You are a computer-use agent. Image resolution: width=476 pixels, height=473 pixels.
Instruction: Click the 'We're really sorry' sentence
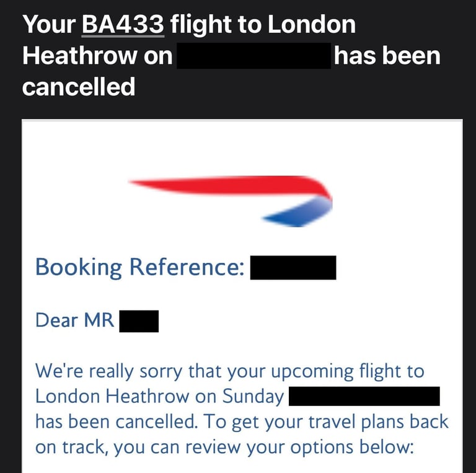click(230, 371)
